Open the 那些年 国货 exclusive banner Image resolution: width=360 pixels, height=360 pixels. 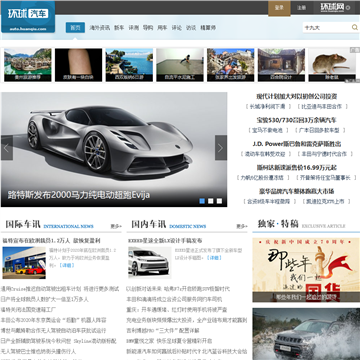point(306,270)
